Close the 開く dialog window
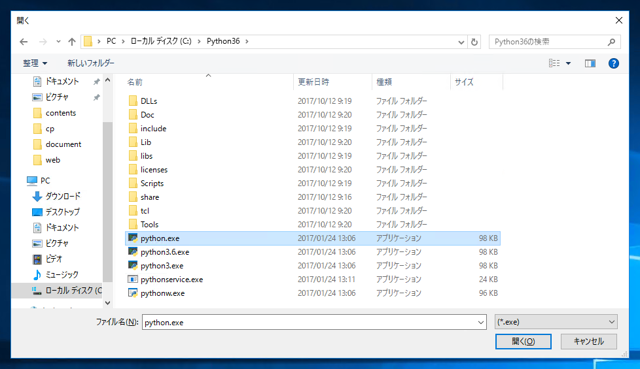Image resolution: width=640 pixels, height=369 pixels. 619,20
